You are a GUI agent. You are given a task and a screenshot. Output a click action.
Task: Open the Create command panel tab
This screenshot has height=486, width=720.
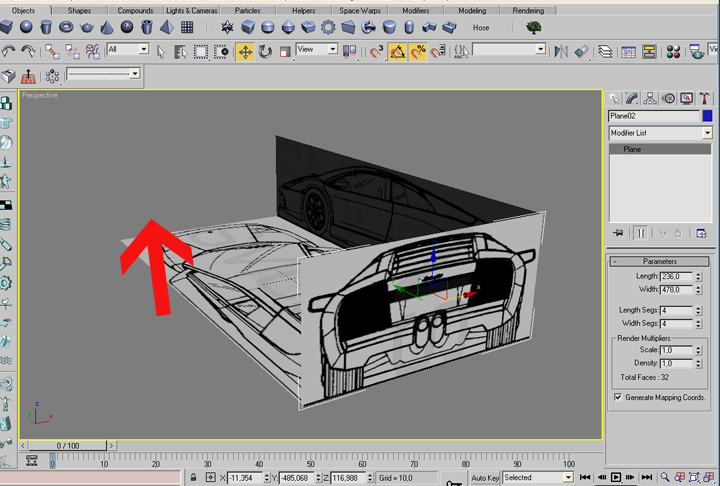point(614,98)
